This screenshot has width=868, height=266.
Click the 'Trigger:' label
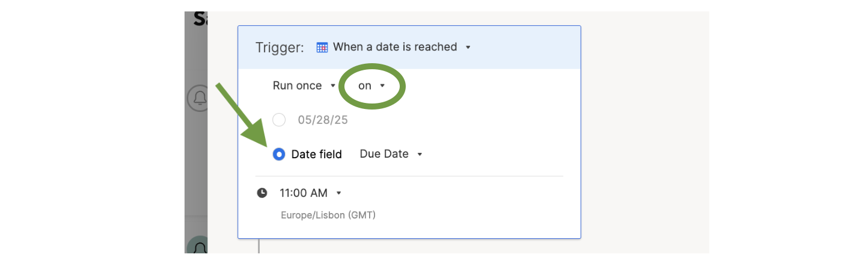tap(280, 48)
